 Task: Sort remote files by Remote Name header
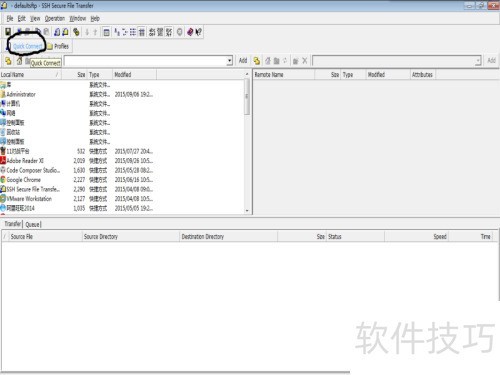pyautogui.click(x=284, y=75)
